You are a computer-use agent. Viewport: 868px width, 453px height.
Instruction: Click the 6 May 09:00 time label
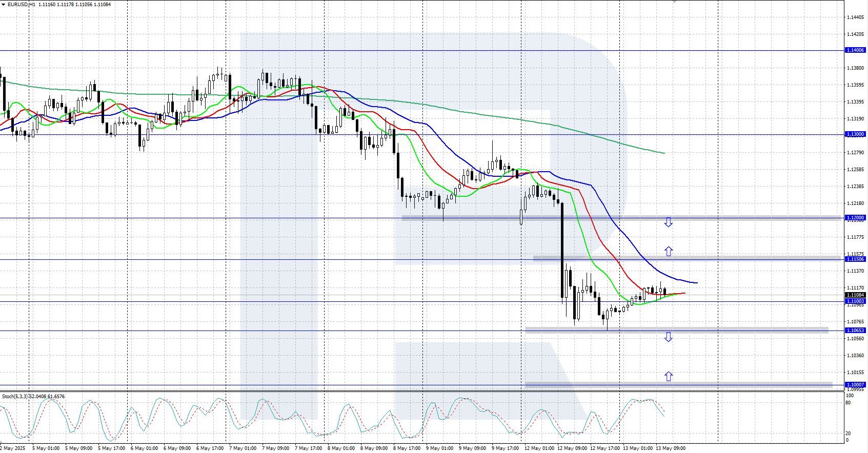coord(177,448)
